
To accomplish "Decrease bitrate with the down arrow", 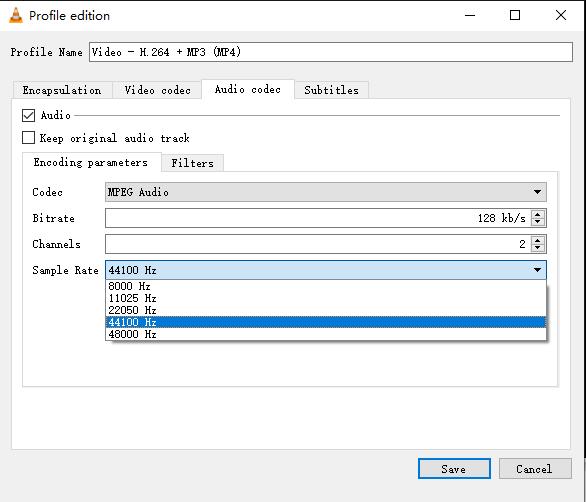I will 537,221.
